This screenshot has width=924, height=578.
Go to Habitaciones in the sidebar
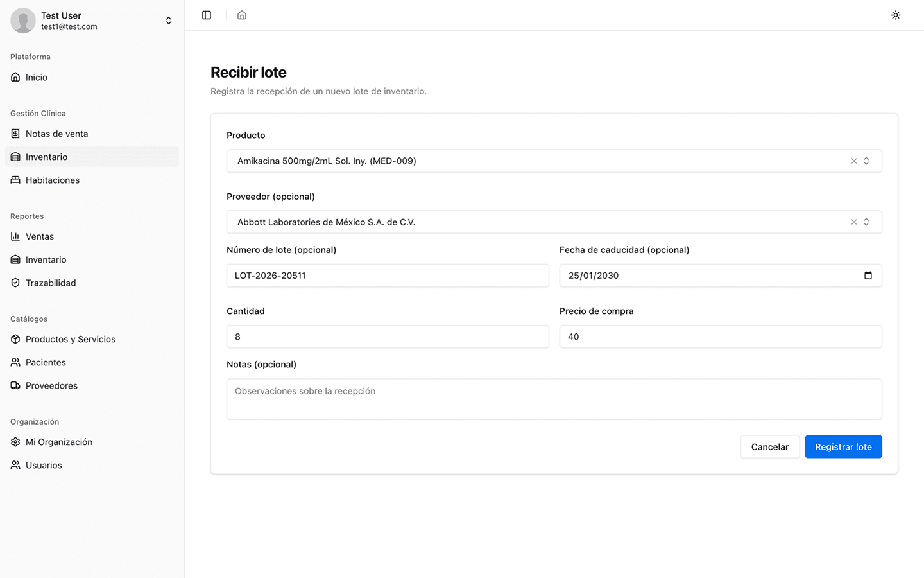click(x=53, y=180)
